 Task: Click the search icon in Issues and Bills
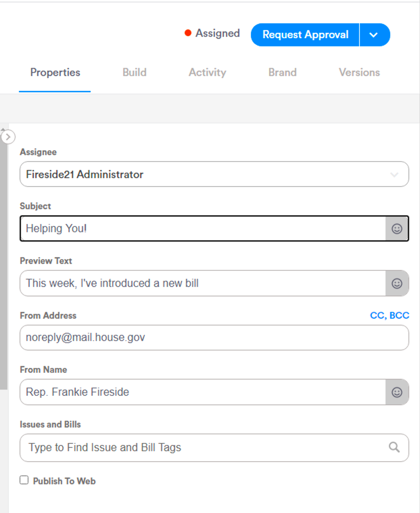point(394,447)
